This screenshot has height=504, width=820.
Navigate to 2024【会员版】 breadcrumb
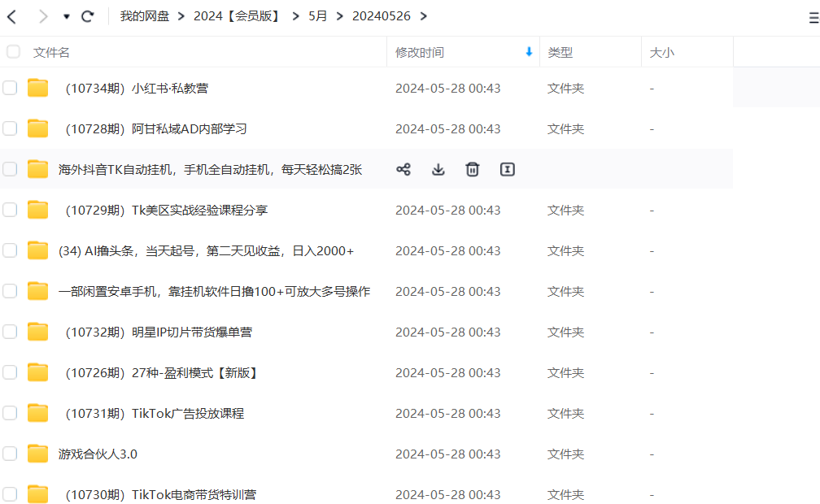point(238,16)
